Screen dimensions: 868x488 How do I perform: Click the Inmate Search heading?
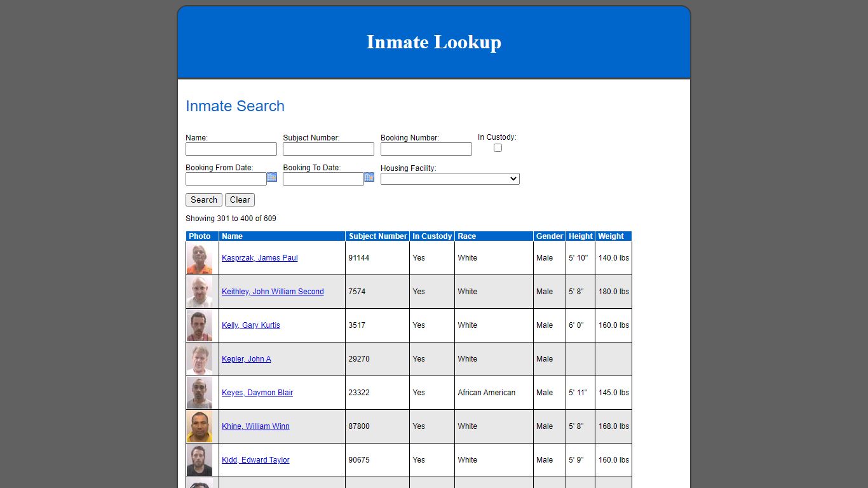click(x=235, y=106)
